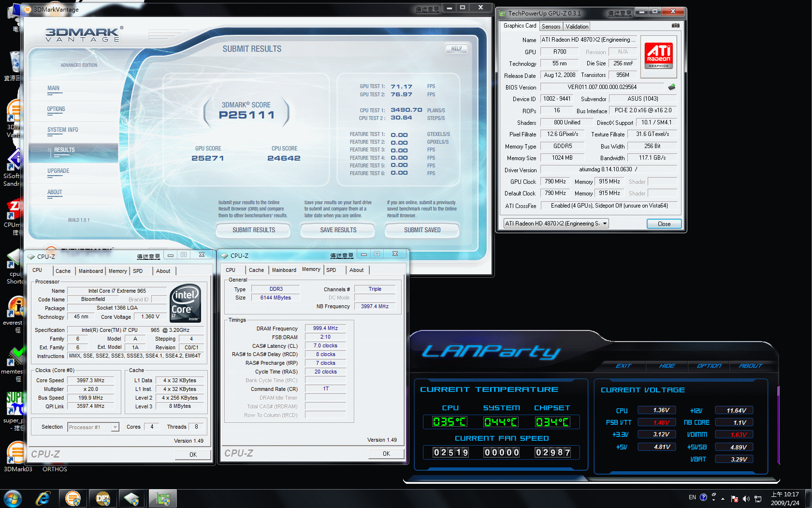
Task: Click the ATI Radeon logo
Action: (x=658, y=56)
